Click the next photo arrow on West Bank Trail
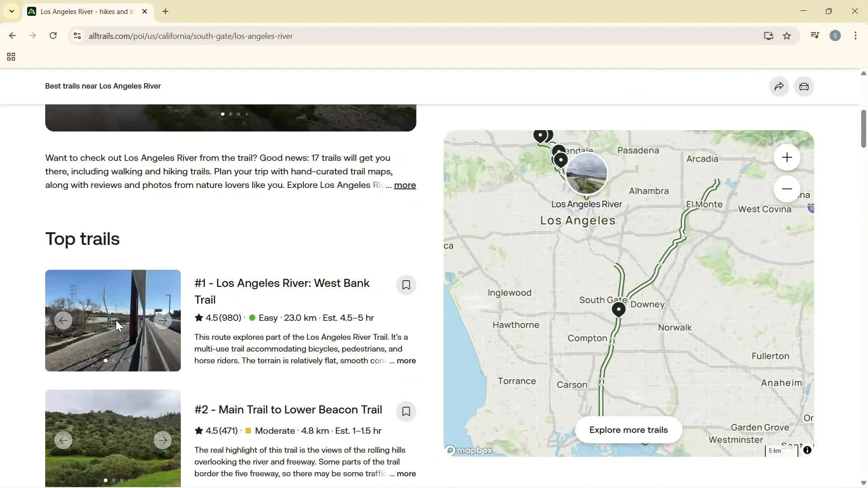 (162, 320)
